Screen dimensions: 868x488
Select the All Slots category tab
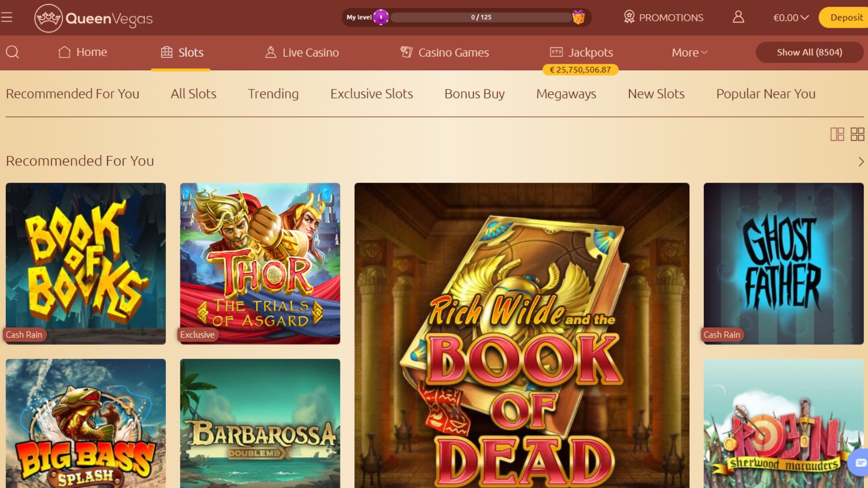pos(193,94)
